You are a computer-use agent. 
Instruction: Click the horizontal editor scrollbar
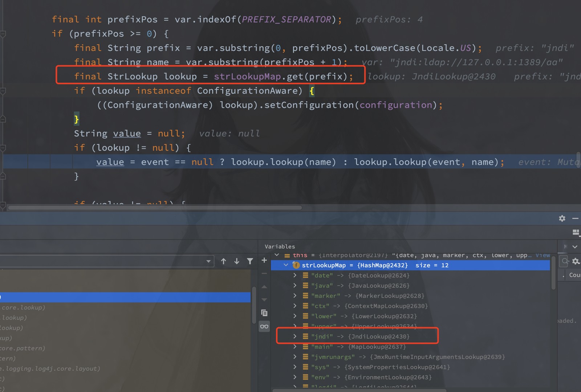[155, 208]
